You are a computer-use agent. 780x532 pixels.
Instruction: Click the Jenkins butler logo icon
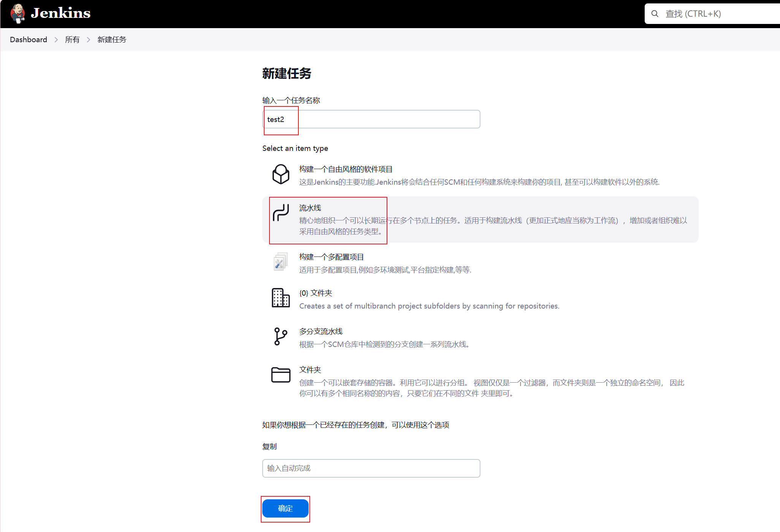point(17,13)
